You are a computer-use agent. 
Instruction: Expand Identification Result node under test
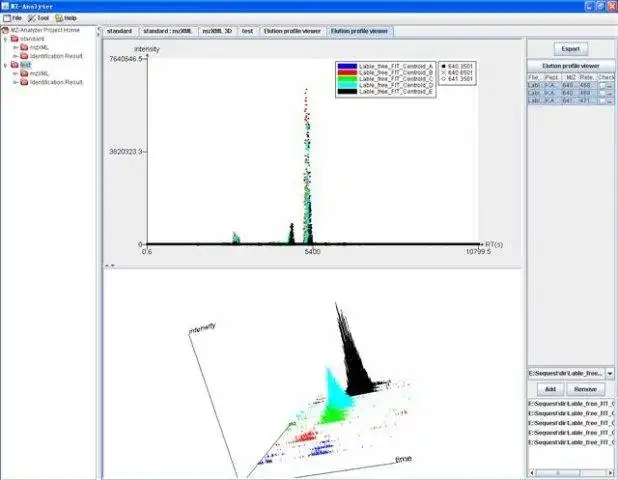[x=15, y=82]
